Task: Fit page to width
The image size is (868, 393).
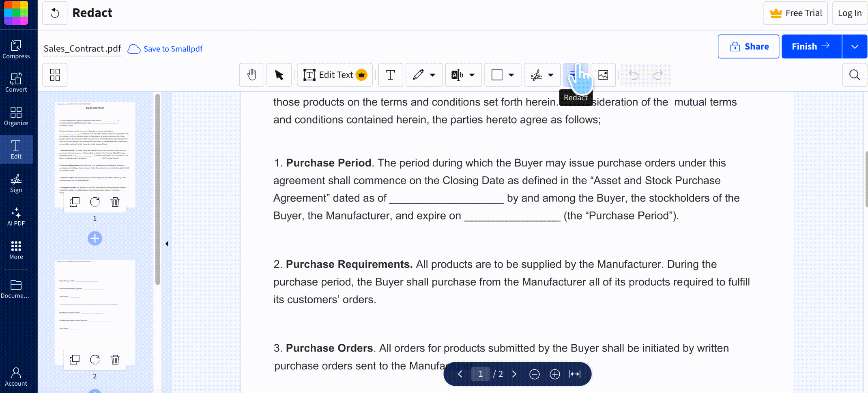Action: pos(575,374)
